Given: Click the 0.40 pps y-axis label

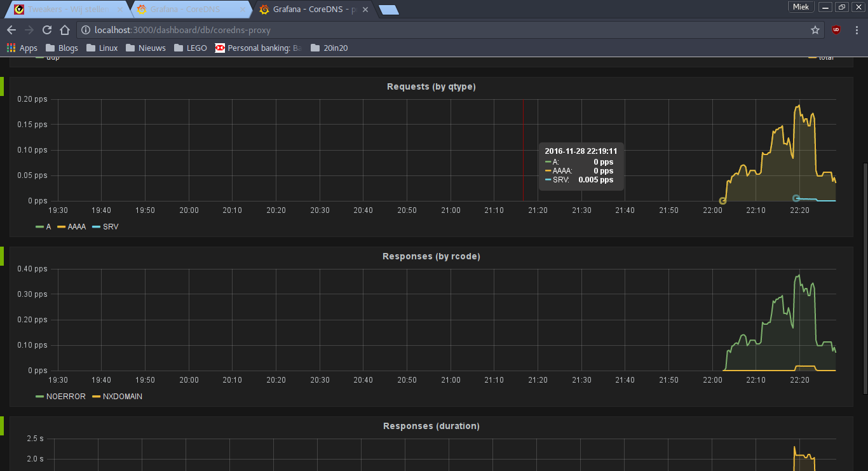Looking at the screenshot, I should [x=32, y=269].
